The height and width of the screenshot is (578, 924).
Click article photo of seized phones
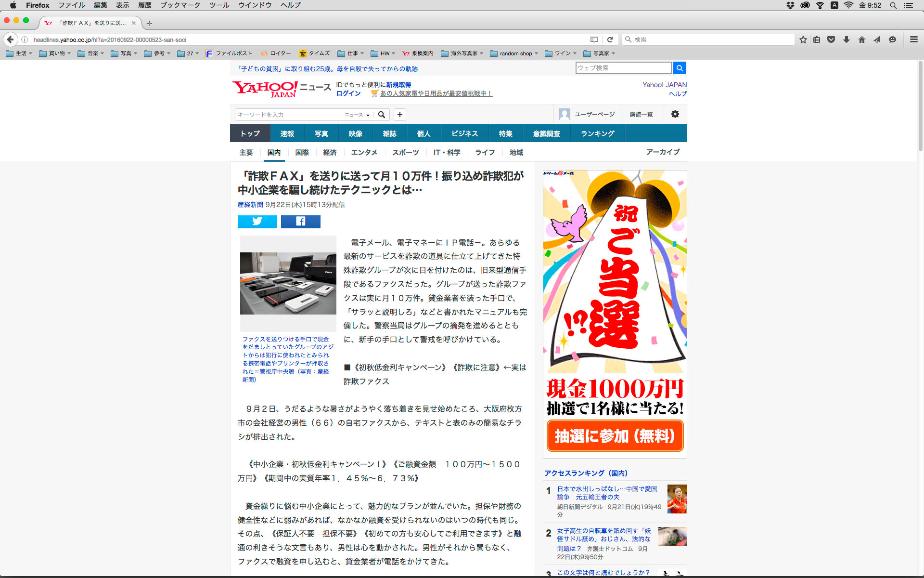pos(288,283)
